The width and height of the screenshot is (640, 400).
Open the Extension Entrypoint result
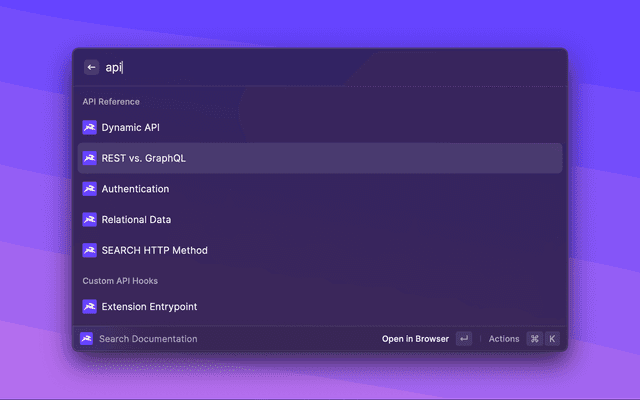click(320, 307)
